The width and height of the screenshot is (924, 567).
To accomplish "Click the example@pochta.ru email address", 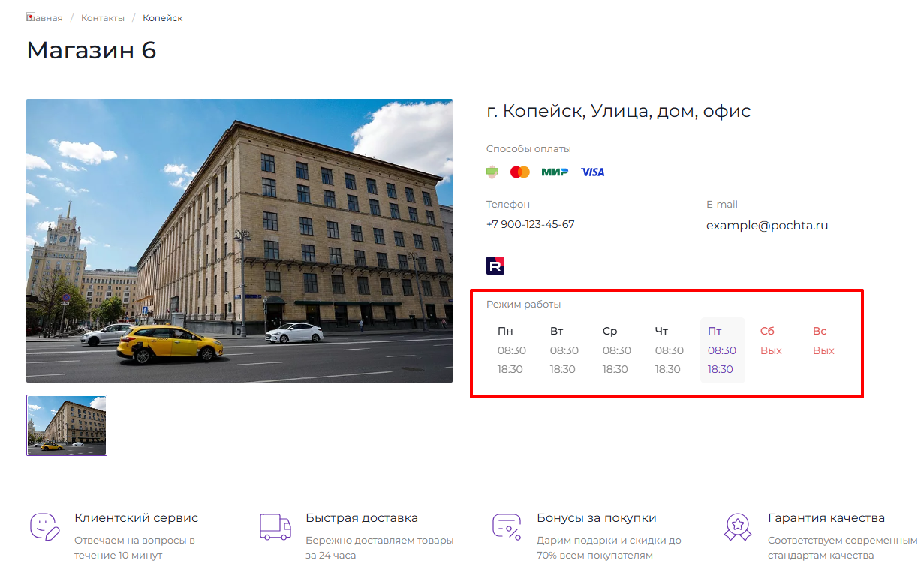I will pyautogui.click(x=767, y=226).
